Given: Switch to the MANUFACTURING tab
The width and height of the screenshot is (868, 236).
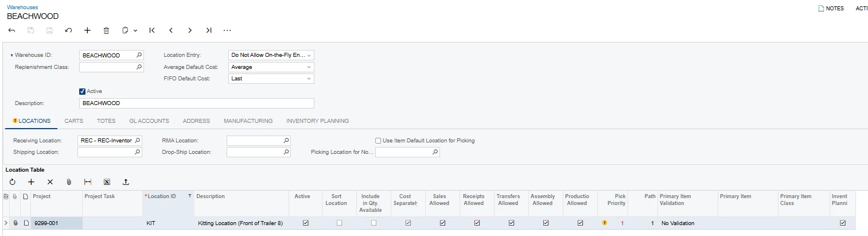Looking at the screenshot, I should point(248,121).
